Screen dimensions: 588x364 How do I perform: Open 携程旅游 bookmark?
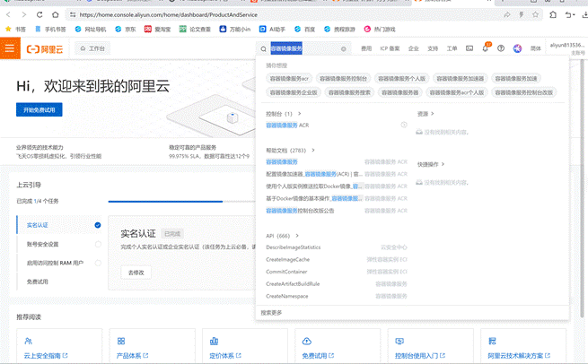339,30
